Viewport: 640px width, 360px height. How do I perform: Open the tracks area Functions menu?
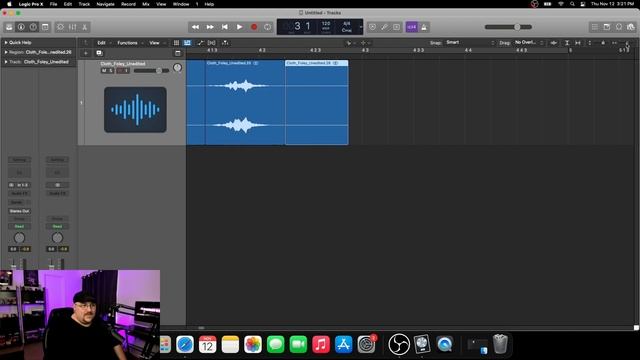pos(127,43)
